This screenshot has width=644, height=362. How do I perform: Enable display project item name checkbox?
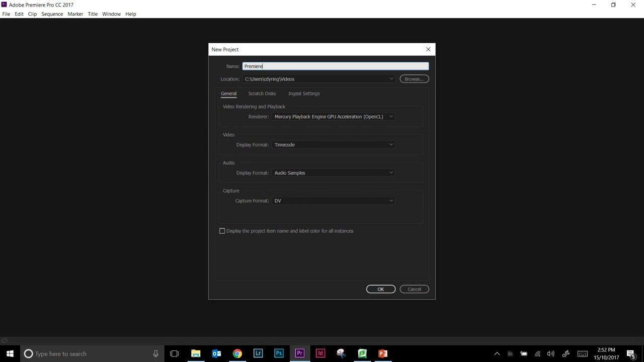point(222,231)
